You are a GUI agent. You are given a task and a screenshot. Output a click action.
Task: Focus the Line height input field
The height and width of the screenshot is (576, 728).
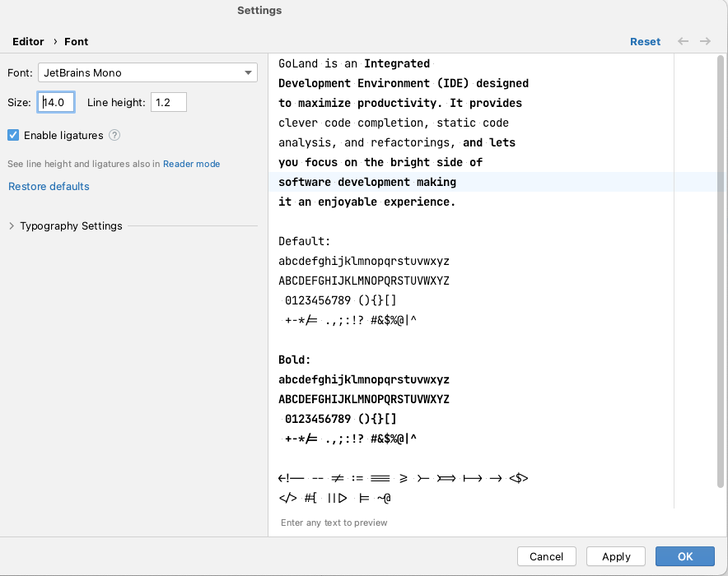(169, 102)
